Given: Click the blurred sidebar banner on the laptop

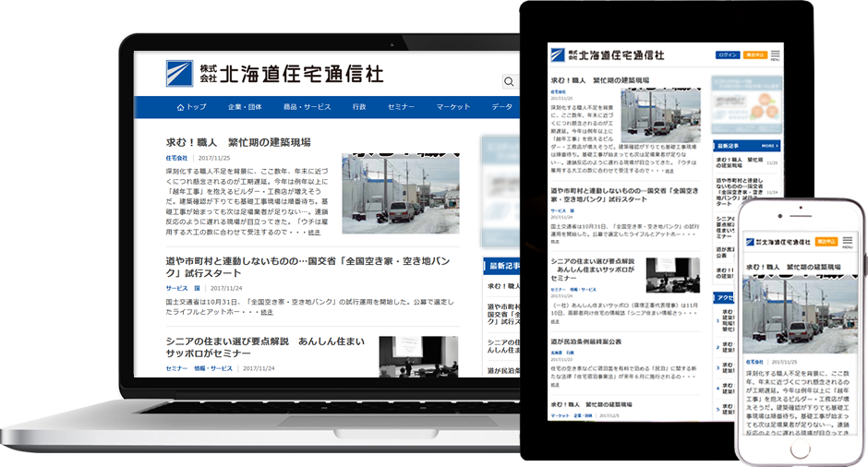Looking at the screenshot, I should (x=500, y=191).
